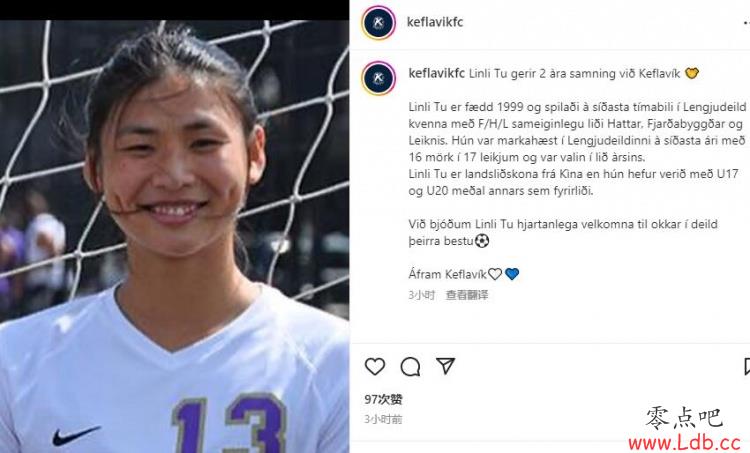750x453 pixels.
Task: Click 查看翻译 to translate the caption
Action: point(467,295)
